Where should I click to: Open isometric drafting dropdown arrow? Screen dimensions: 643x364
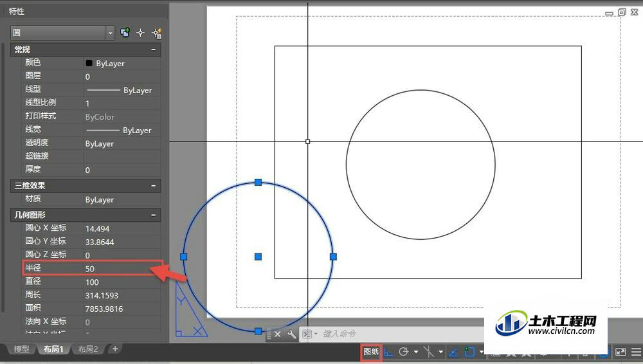pos(441,352)
